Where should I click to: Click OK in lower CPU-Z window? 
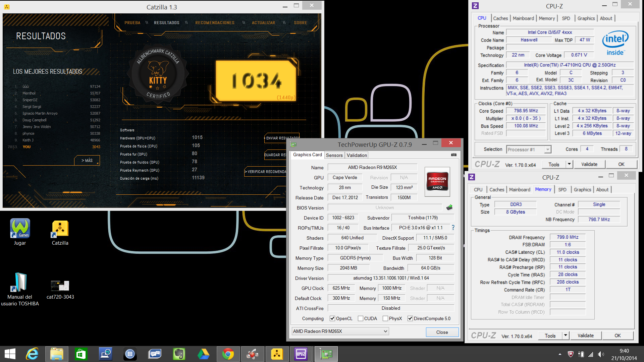618,336
